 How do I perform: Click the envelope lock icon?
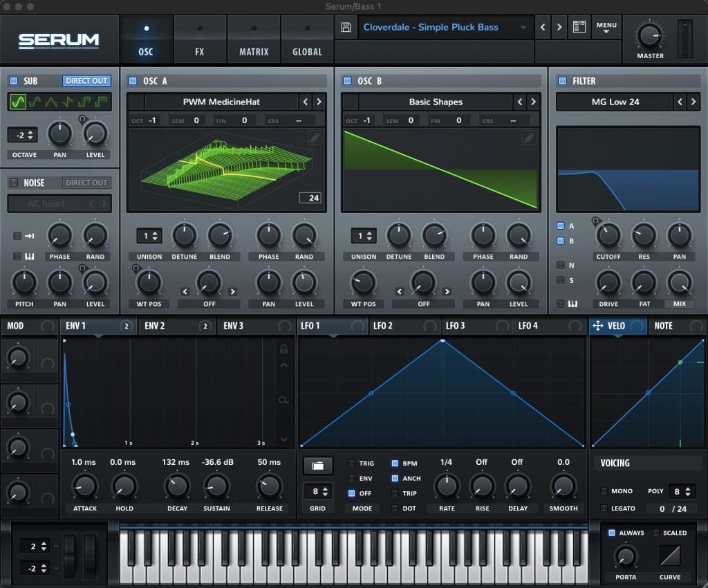coord(283,349)
